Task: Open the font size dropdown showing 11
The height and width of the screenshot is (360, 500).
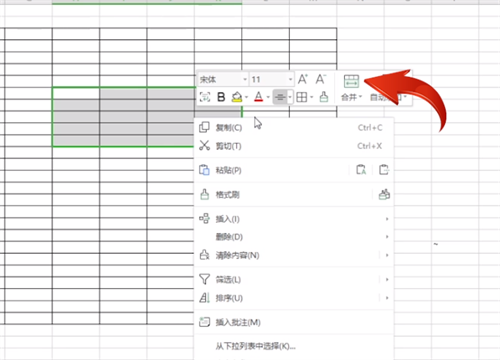Action: (x=272, y=79)
